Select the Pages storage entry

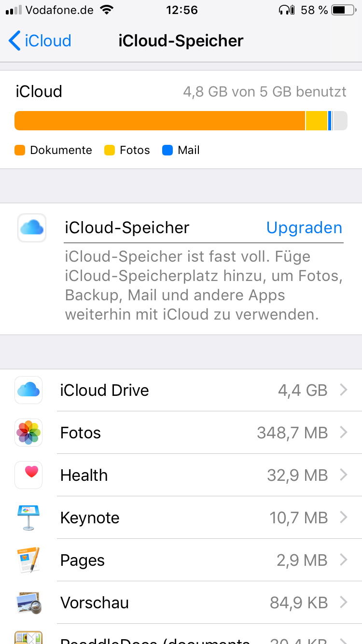click(193, 560)
